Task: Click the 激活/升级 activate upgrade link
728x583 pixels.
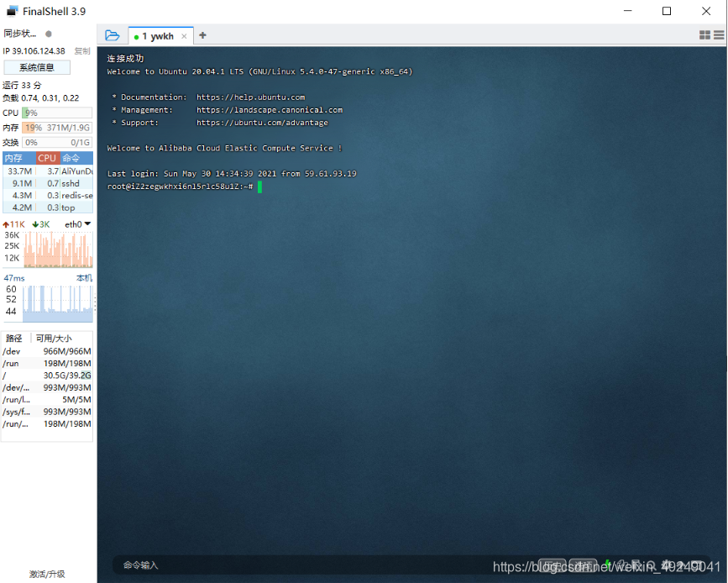Action: 47,574
